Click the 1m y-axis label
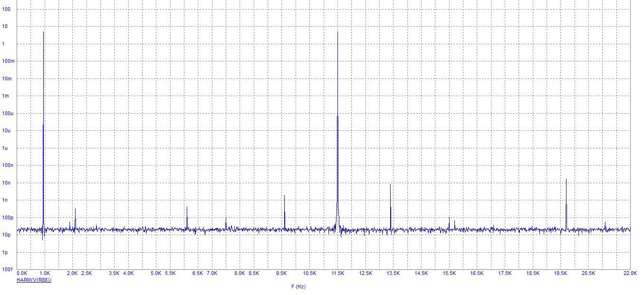 click(6, 96)
